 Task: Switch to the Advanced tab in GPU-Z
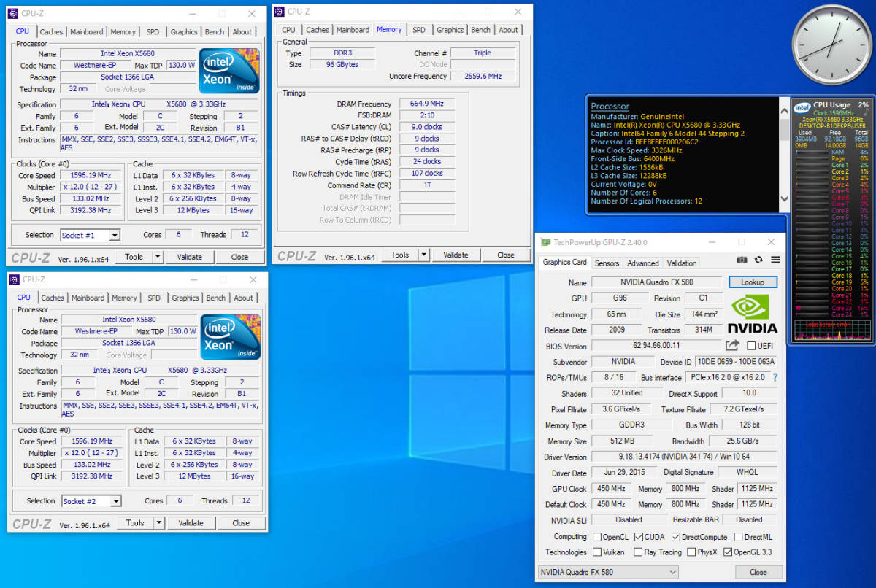click(x=642, y=263)
